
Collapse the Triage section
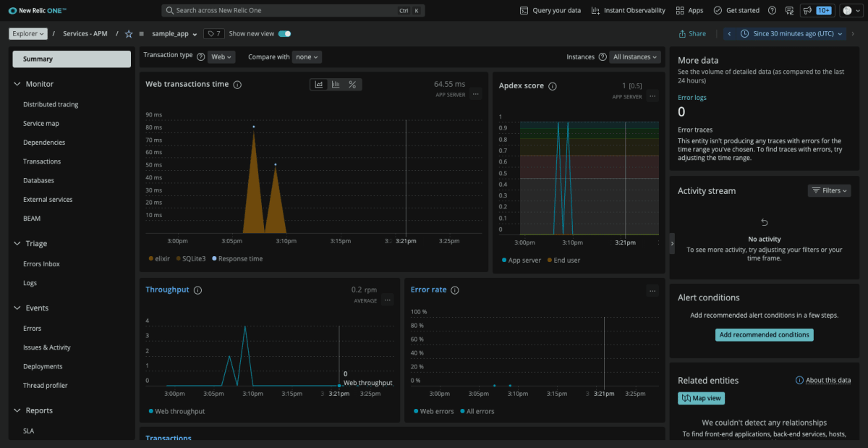[18, 244]
